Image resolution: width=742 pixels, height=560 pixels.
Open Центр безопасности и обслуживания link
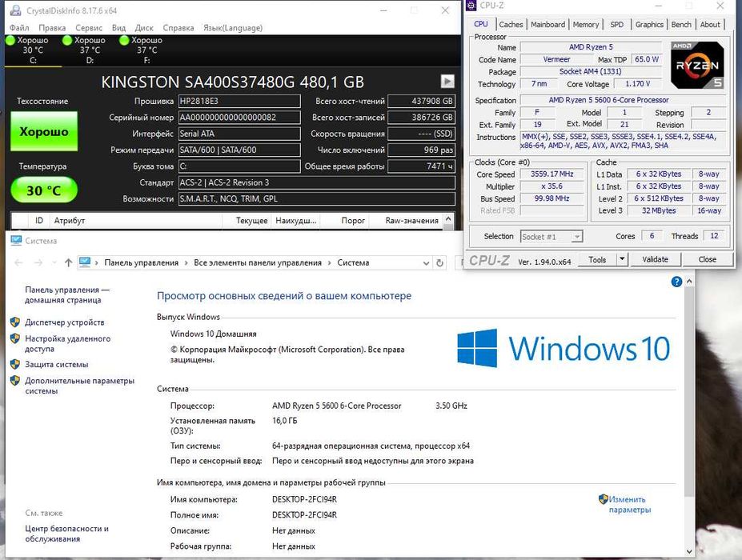click(66, 534)
